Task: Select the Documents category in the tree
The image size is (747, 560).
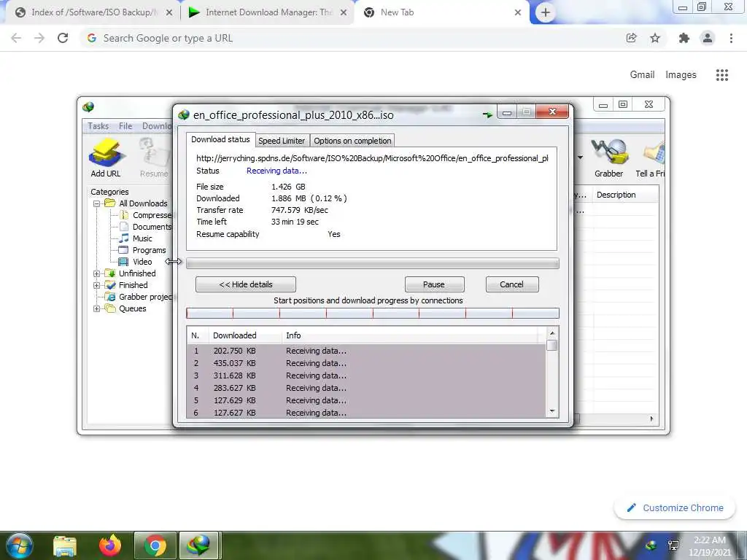Action: point(152,227)
